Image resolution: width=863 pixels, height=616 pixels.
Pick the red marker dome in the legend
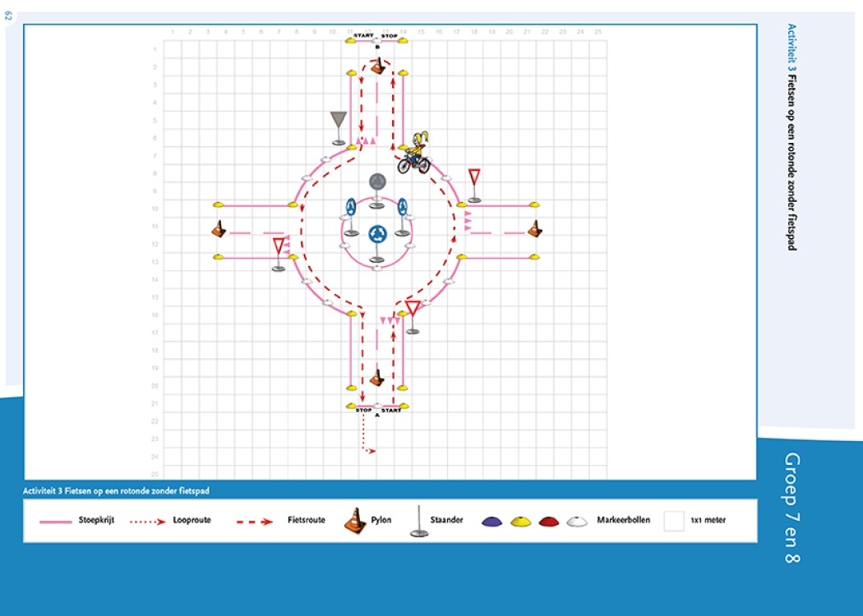[549, 522]
